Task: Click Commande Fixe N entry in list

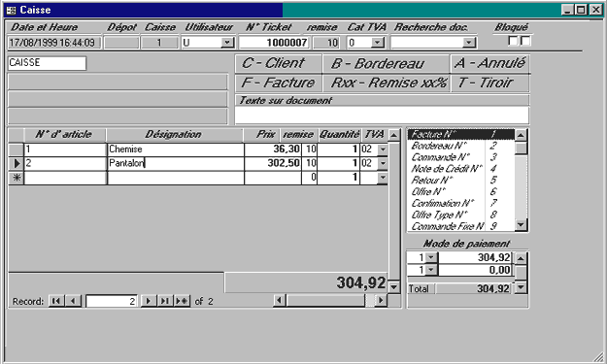Action: click(460, 226)
